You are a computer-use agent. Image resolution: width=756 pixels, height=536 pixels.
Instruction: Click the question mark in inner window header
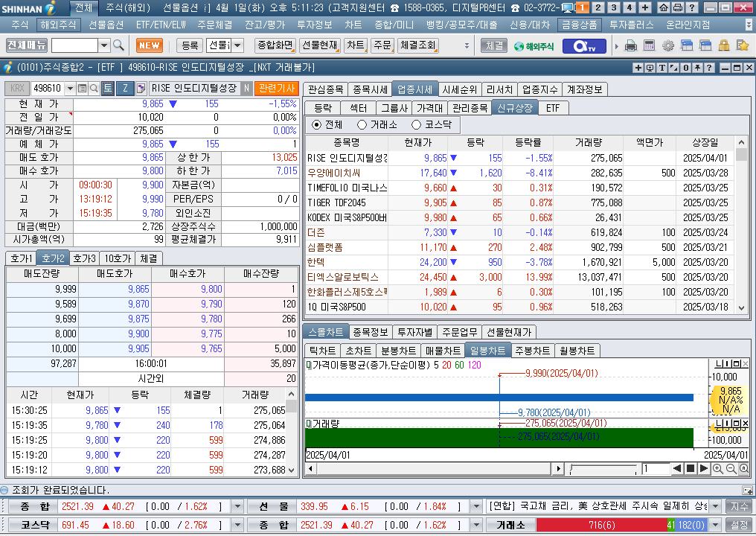tap(709, 68)
